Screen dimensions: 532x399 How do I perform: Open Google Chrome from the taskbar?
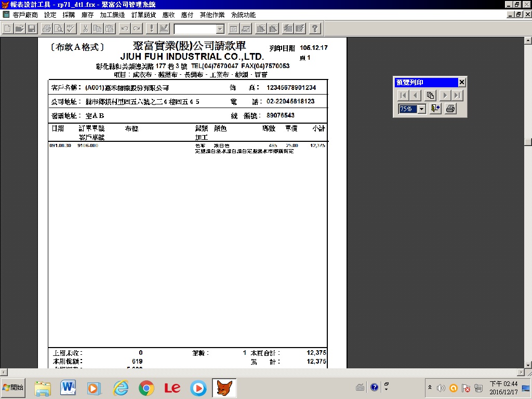pos(146,388)
